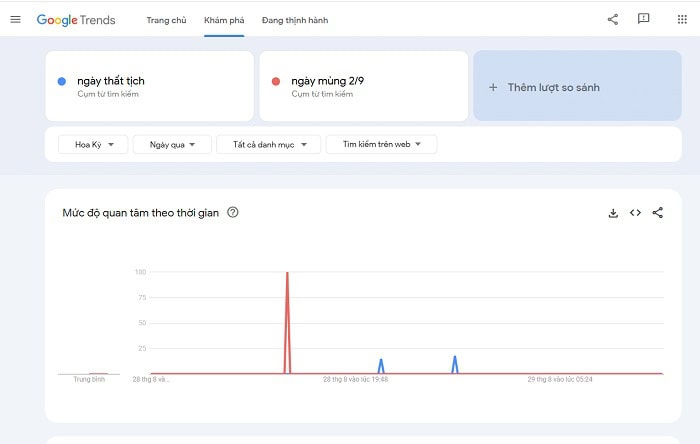Show help for Mức độ quan tâm
The height and width of the screenshot is (444, 700).
(x=233, y=213)
